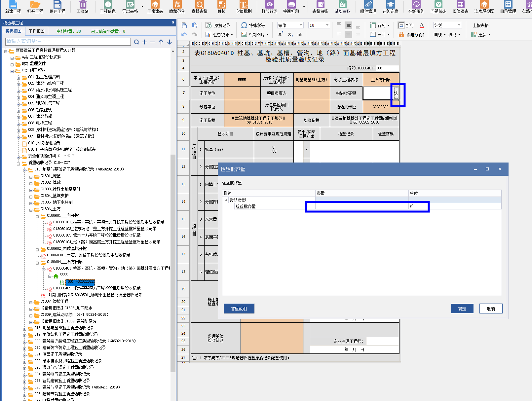
Task: Open the 回收站 recycle bin
Action: (83, 7)
